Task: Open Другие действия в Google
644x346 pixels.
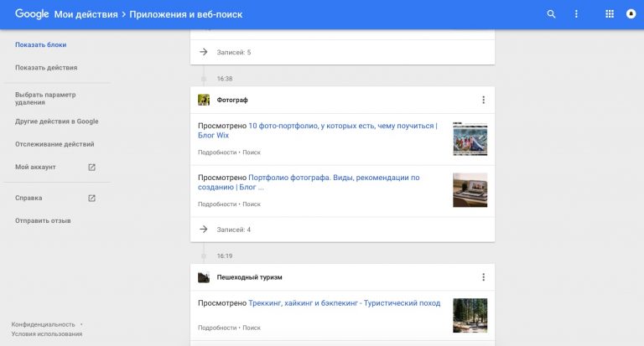Action: 56,121
